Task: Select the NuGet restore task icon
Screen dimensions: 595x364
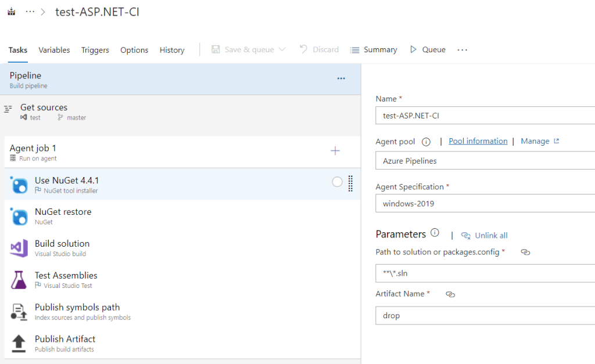Action: 19,216
